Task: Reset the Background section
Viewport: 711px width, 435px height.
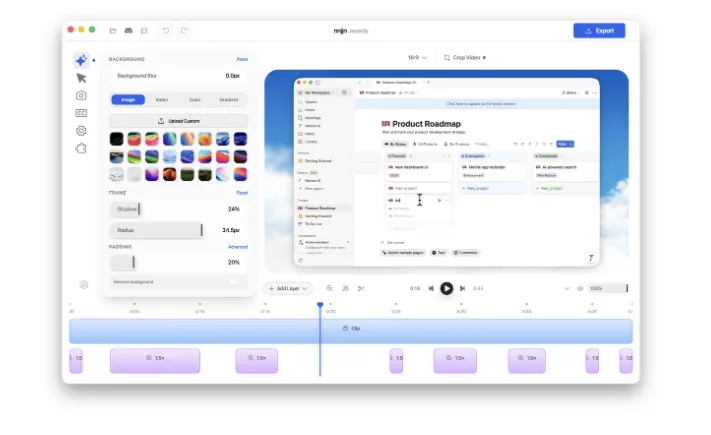Action: (x=242, y=59)
